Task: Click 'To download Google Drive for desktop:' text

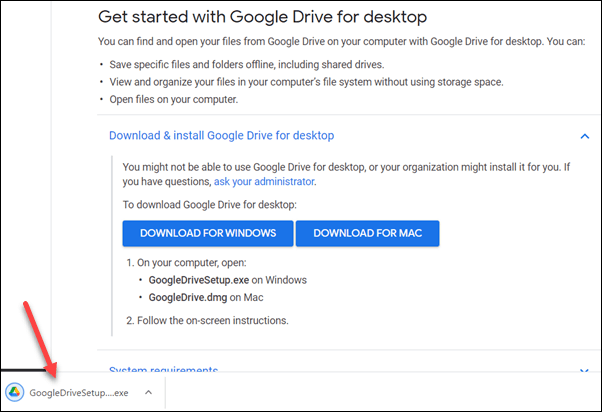Action: click(210, 205)
